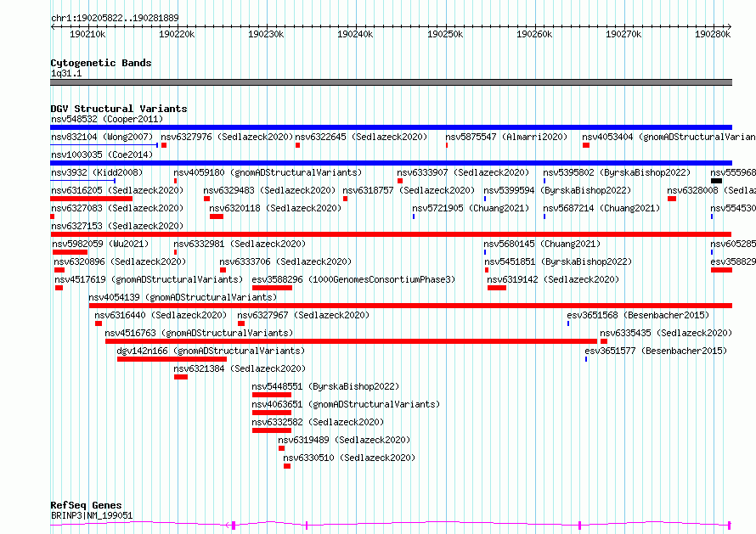Select the nsv5448551 red variant bar
756x534 pixels.
tap(272, 395)
